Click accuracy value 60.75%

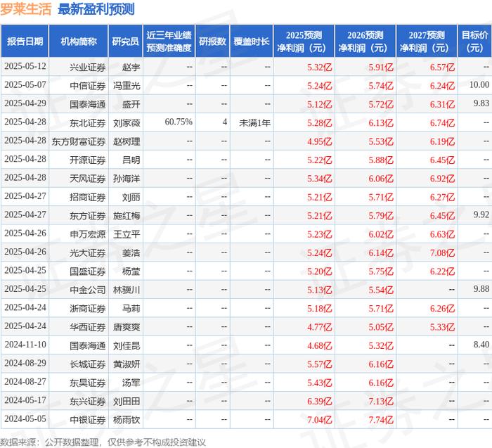pyautogui.click(x=179, y=122)
